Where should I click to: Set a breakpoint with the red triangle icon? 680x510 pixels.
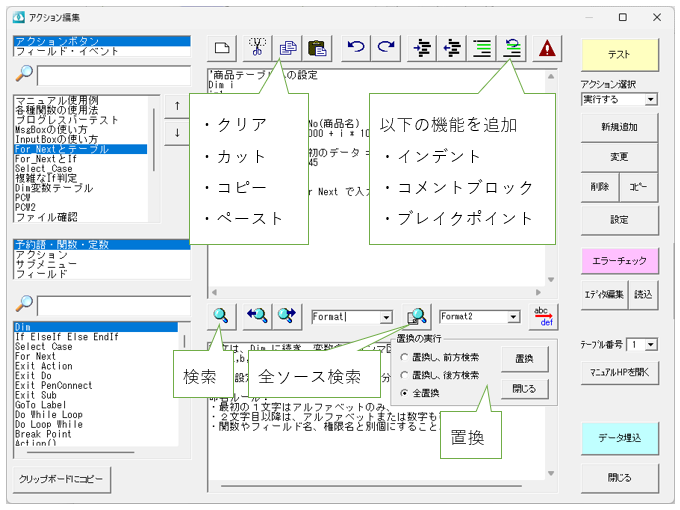click(546, 47)
